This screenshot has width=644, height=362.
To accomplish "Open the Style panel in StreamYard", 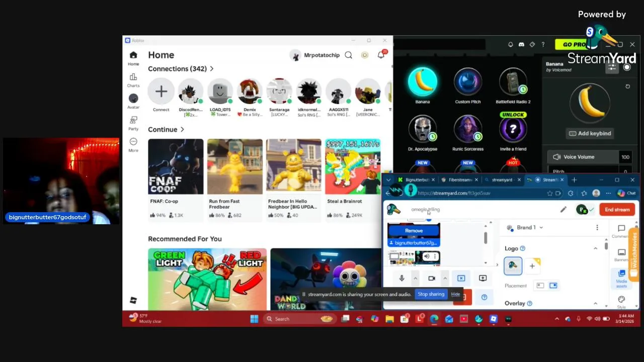I will pyautogui.click(x=621, y=302).
